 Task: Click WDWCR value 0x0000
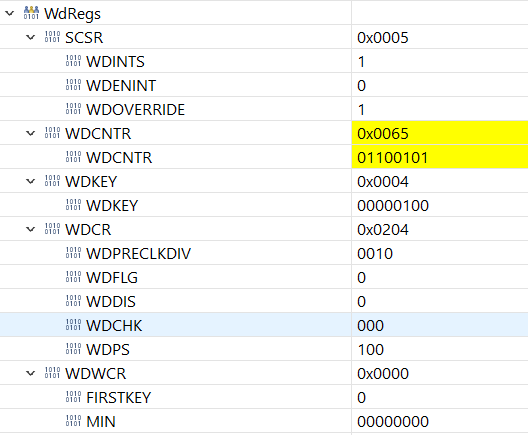pos(383,373)
